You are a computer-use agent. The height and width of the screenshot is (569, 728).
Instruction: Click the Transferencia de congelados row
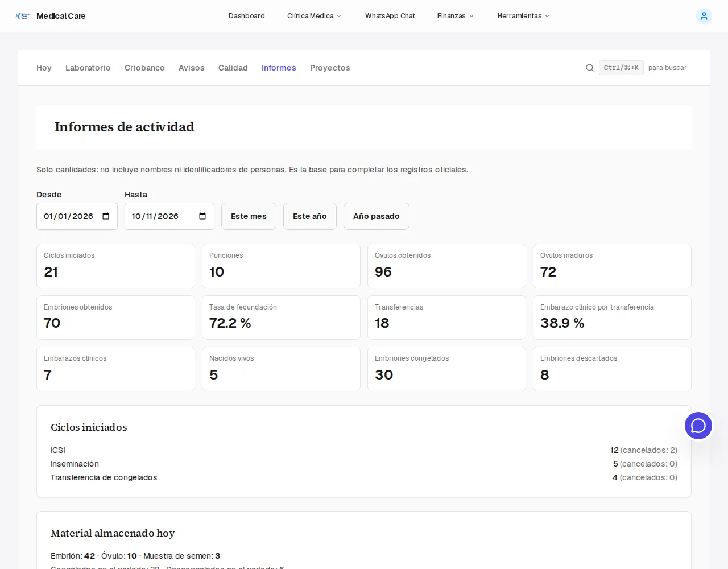tap(364, 477)
